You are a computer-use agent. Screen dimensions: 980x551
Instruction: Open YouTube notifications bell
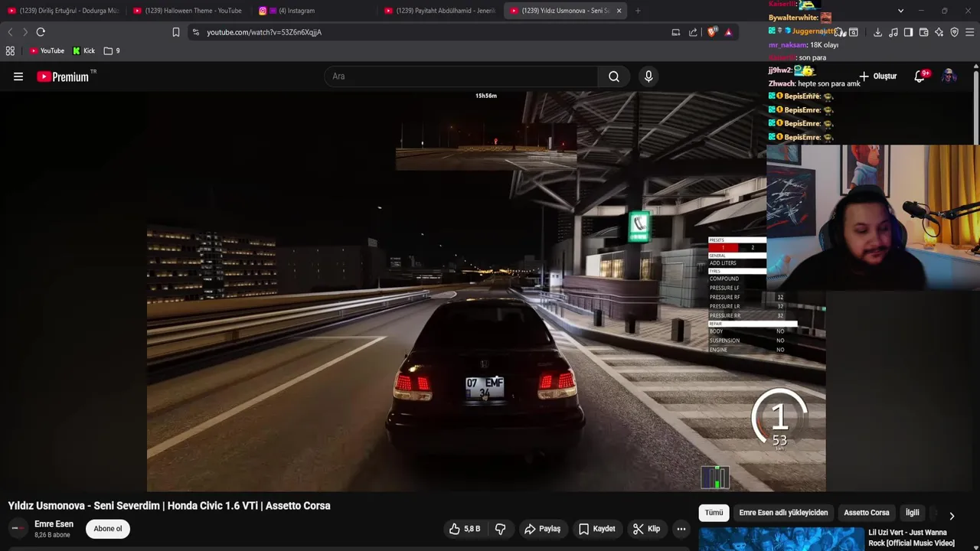(x=920, y=76)
